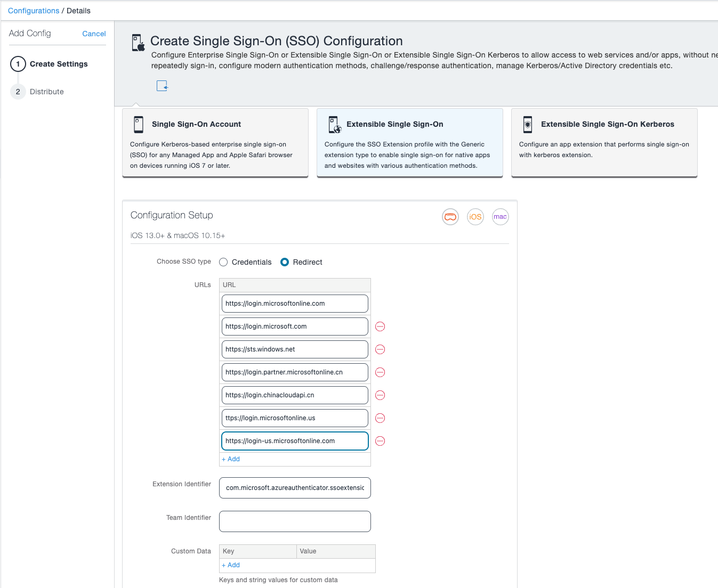Image resolution: width=718 pixels, height=588 pixels.
Task: Click the Apple device icon next to the heading
Action: pyautogui.click(x=138, y=41)
